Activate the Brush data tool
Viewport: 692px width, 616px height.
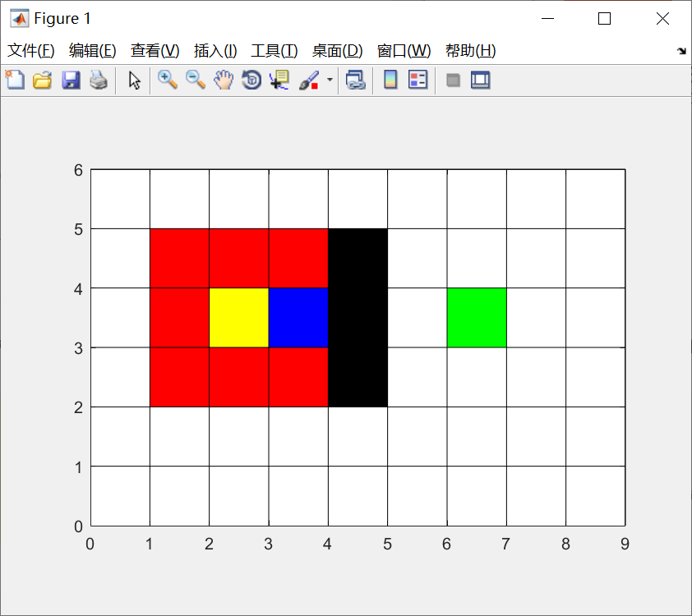[309, 80]
